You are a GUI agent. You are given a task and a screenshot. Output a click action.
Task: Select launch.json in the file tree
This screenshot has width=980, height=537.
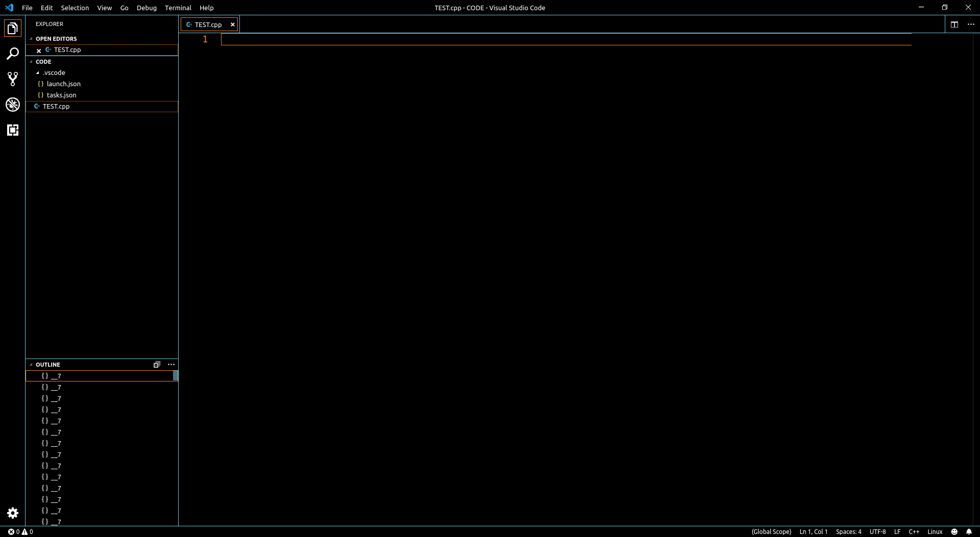tap(63, 84)
